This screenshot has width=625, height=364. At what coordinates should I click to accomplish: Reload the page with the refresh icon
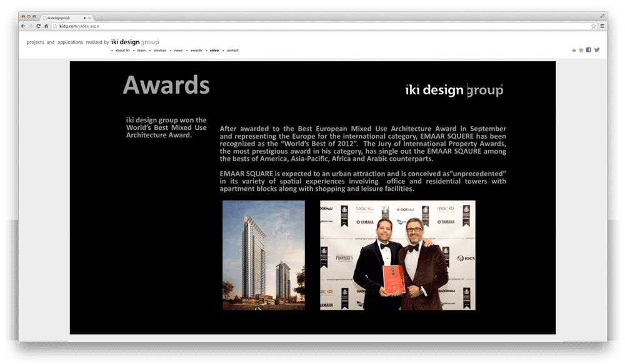[38, 26]
